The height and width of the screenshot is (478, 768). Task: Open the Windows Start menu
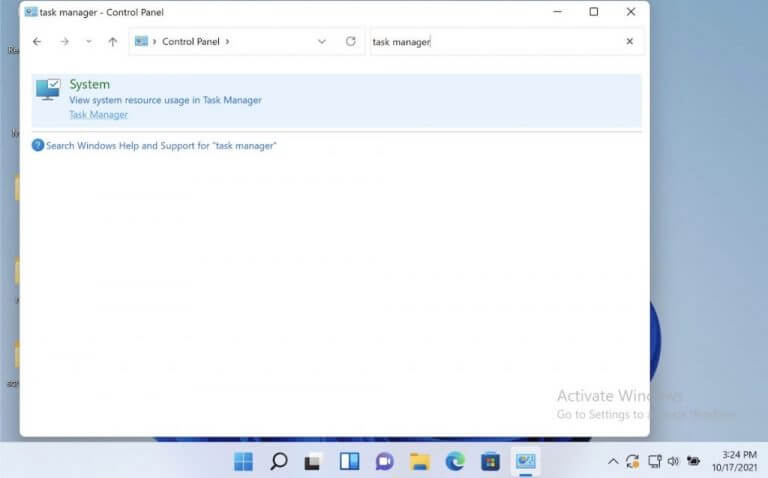point(243,461)
